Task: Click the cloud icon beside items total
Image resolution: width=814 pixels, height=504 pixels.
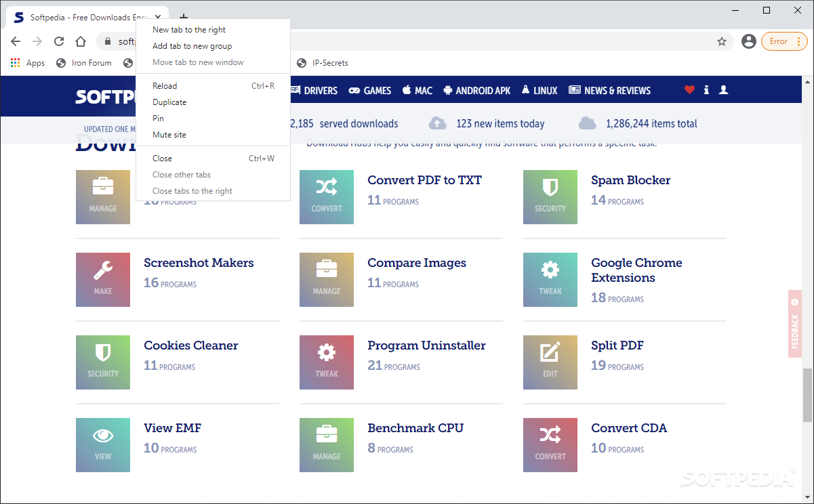Action: (587, 123)
